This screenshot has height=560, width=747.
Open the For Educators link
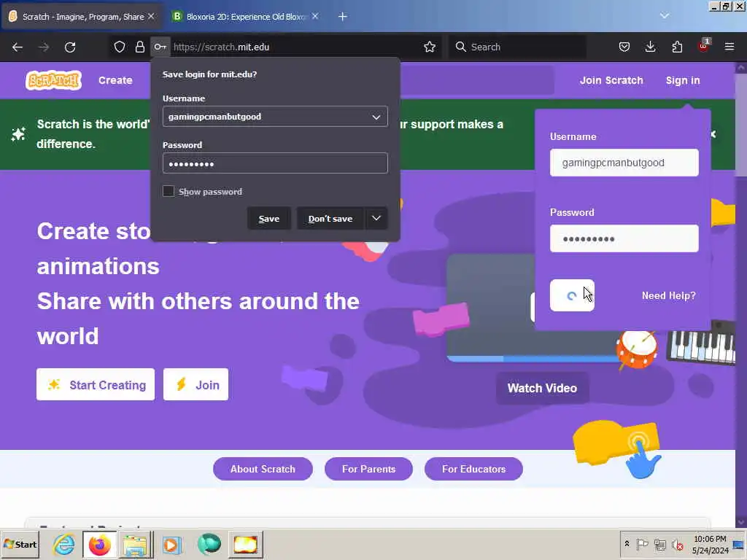[473, 469]
